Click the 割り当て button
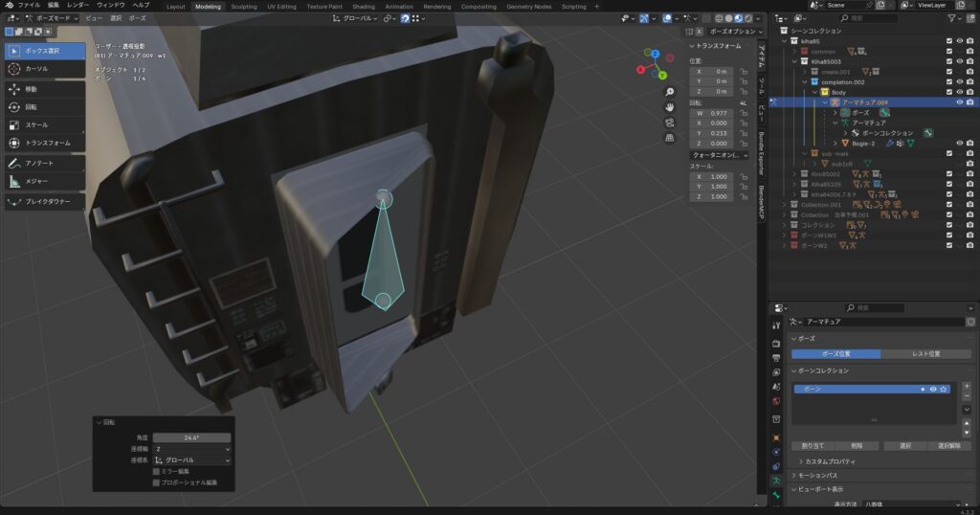 coord(812,445)
